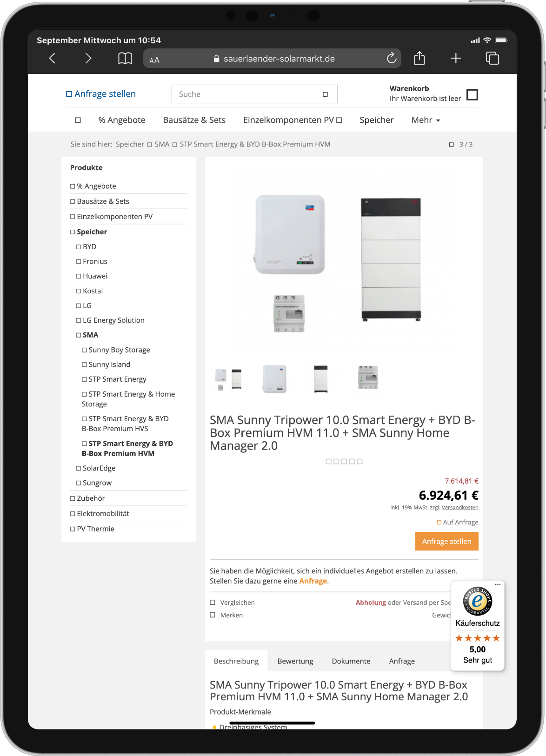Open the Versandkosten link
The image size is (546, 756).
click(460, 507)
